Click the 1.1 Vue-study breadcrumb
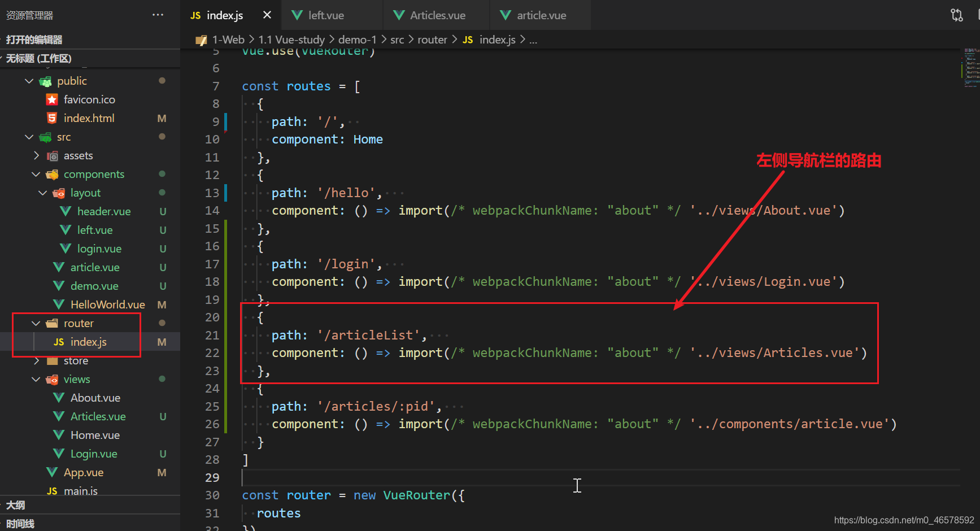980x531 pixels. click(x=291, y=40)
